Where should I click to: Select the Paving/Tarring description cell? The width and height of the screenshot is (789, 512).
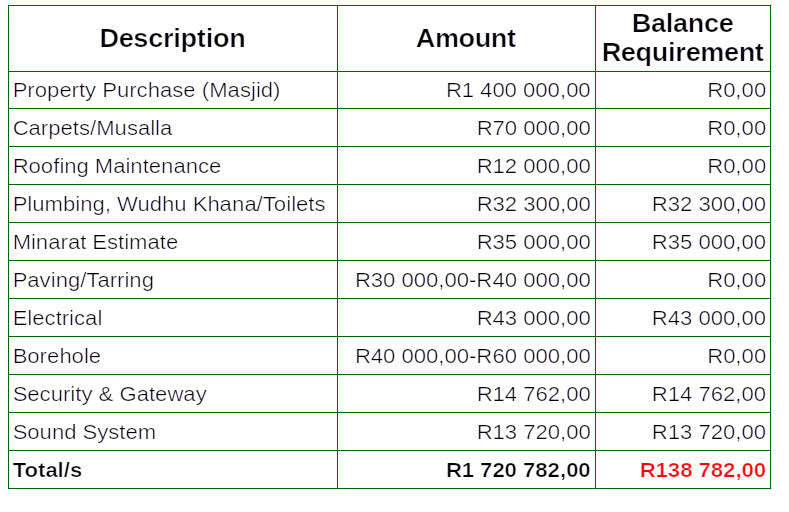click(x=84, y=280)
